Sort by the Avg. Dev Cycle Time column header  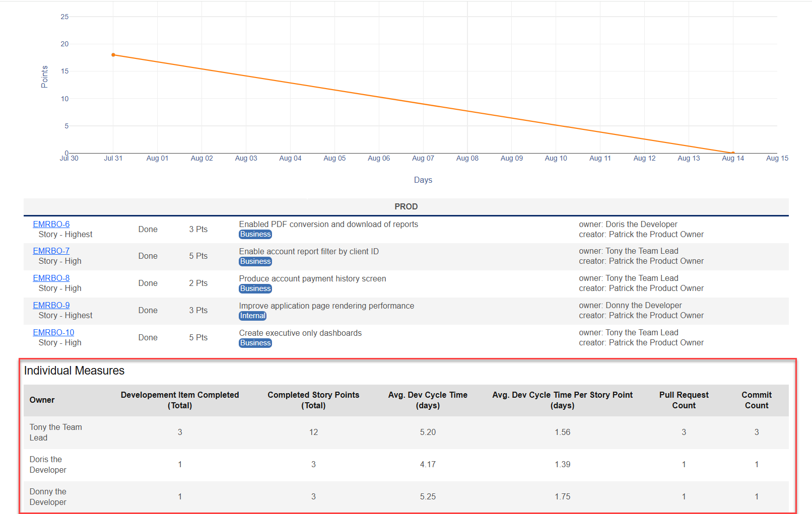click(428, 400)
